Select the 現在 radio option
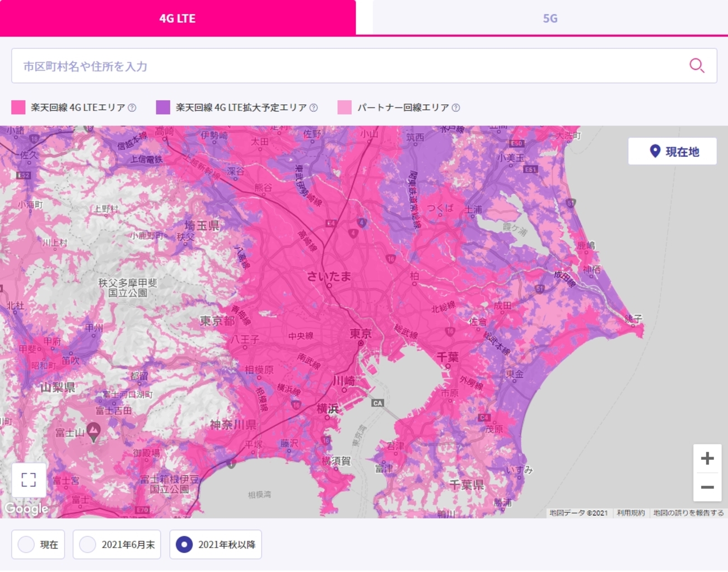Image resolution: width=728 pixels, height=572 pixels. 38,545
